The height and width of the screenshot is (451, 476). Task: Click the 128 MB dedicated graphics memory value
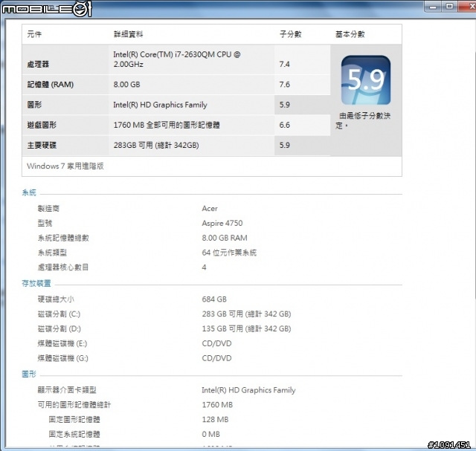coord(215,420)
